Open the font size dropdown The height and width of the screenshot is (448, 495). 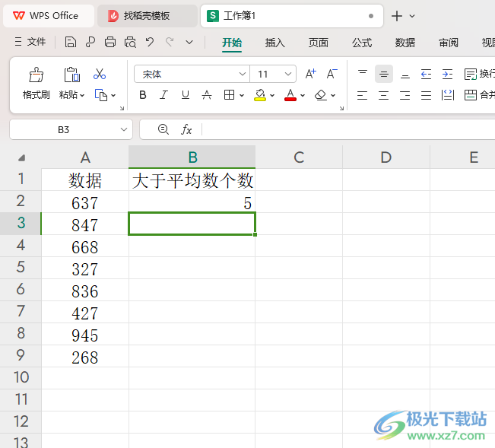coord(273,75)
